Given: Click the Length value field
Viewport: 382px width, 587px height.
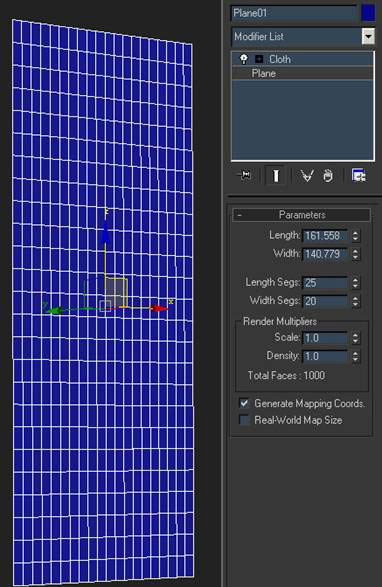Looking at the screenshot, I should 325,236.
